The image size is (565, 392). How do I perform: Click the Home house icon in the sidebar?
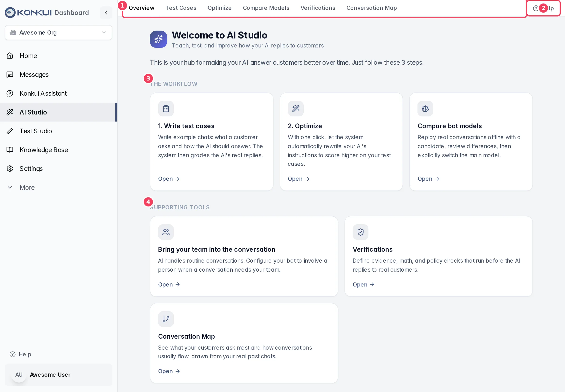pyautogui.click(x=10, y=56)
